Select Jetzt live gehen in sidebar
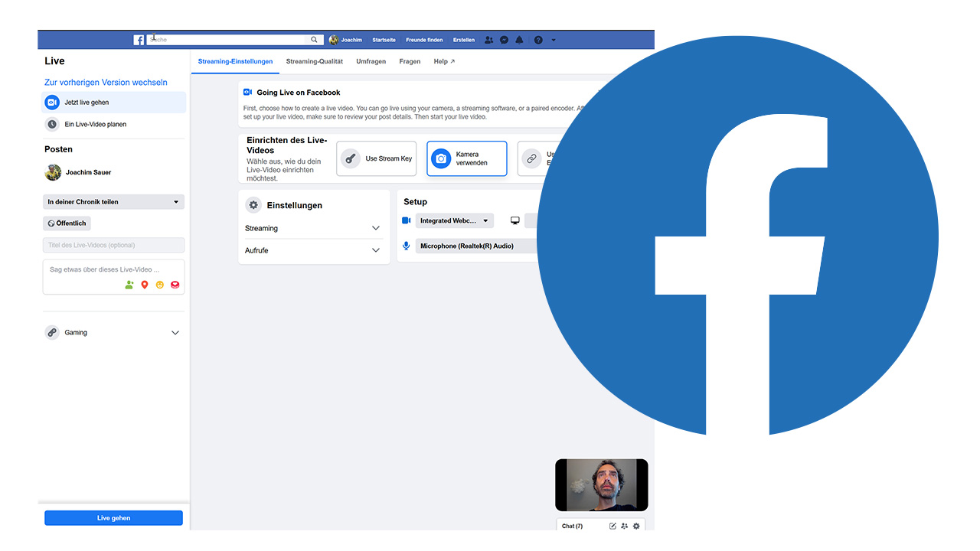This screenshot has height=551, width=980. 113,103
